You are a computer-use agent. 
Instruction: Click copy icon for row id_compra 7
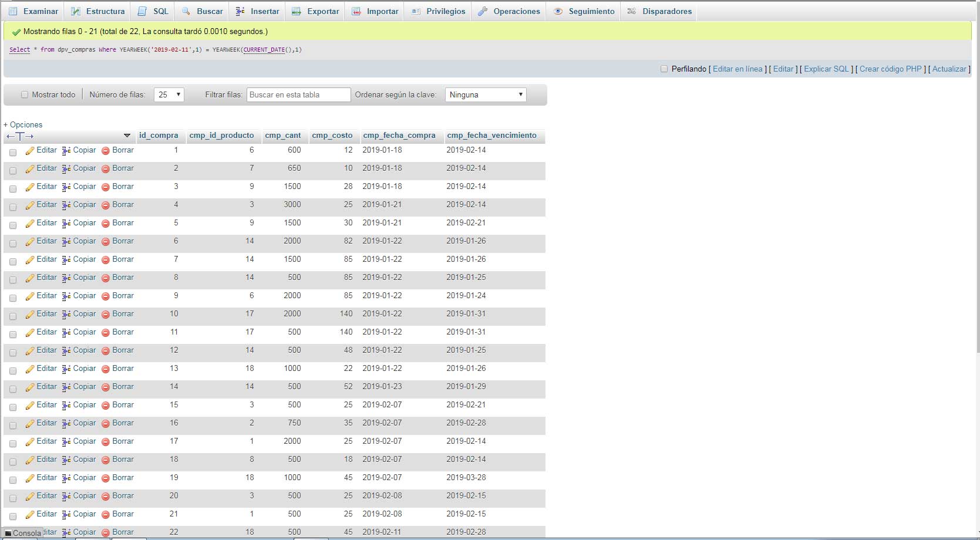pyautogui.click(x=66, y=260)
